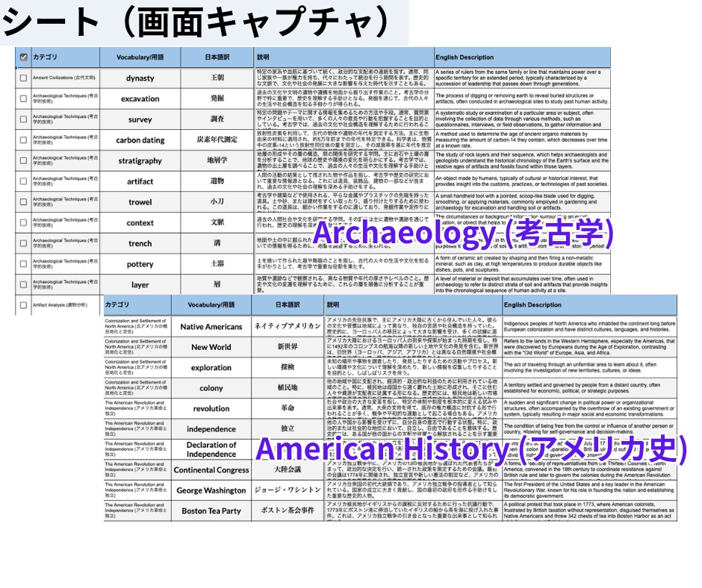
Task: Check the checkbox for the excavation row
Action: click(x=23, y=98)
